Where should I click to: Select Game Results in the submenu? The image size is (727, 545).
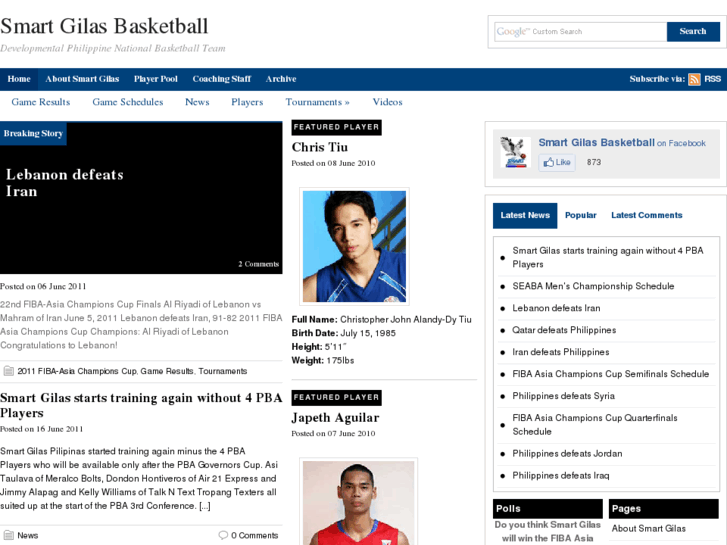[41, 102]
